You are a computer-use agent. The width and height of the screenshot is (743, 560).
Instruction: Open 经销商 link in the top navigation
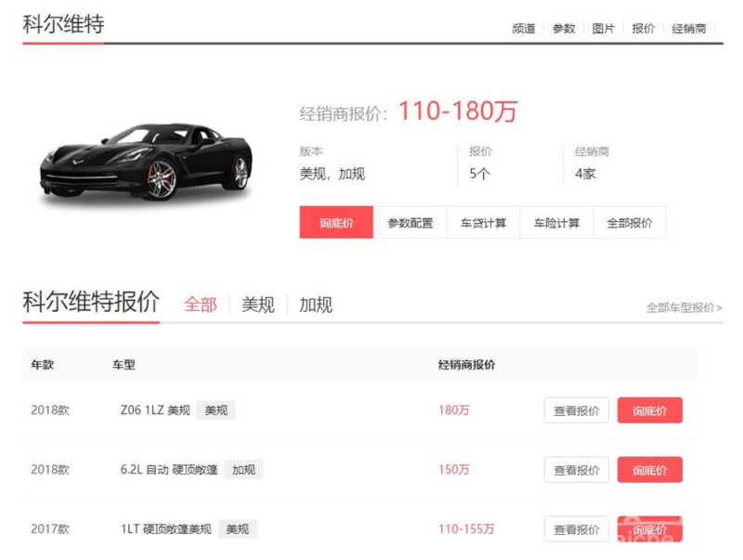688,29
